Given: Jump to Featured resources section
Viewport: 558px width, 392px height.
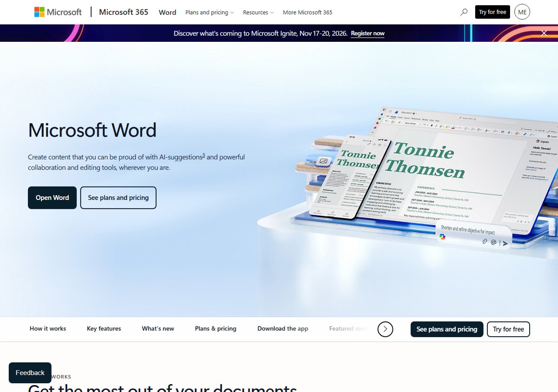Looking at the screenshot, I should tap(349, 328).
